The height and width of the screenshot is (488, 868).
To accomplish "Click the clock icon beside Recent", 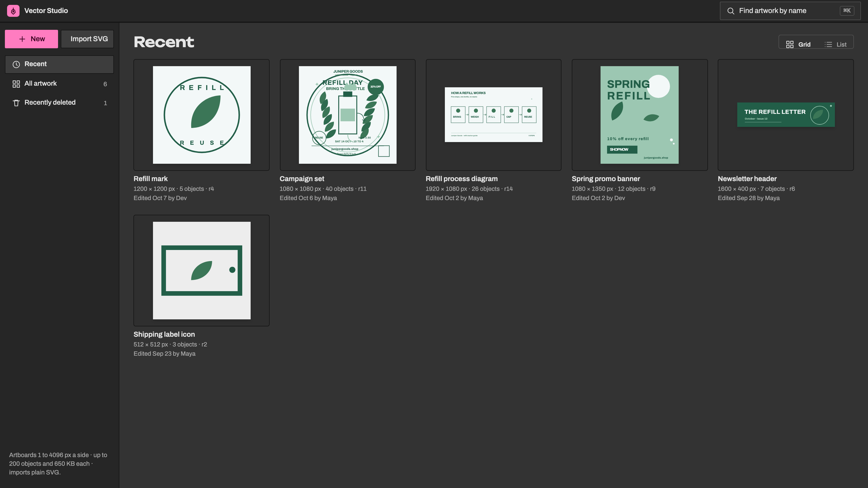I will [16, 64].
